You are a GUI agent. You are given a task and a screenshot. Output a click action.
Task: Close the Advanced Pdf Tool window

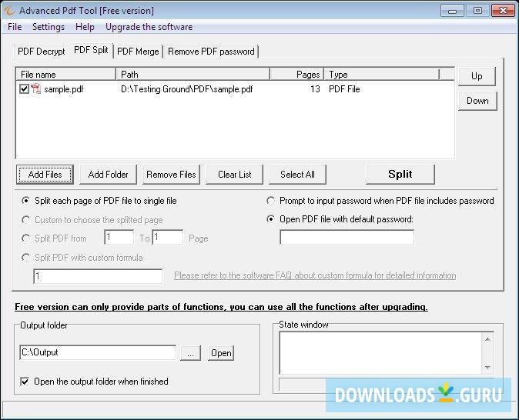tap(503, 11)
